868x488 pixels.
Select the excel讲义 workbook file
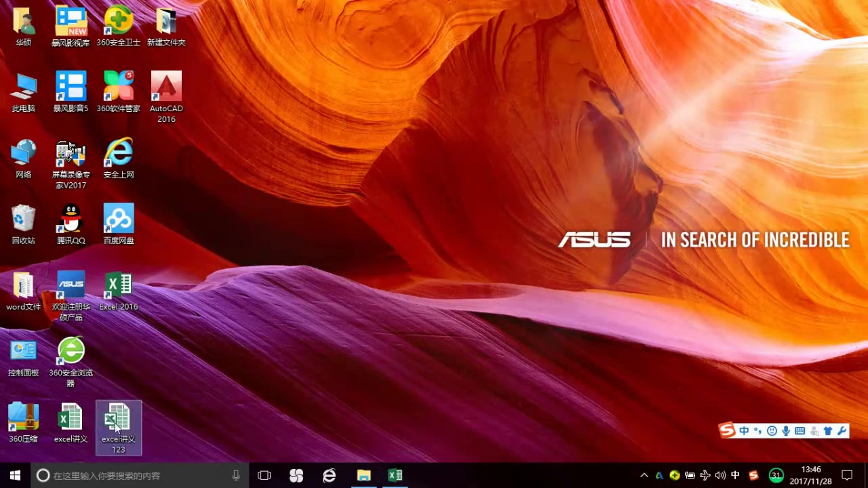(71, 424)
